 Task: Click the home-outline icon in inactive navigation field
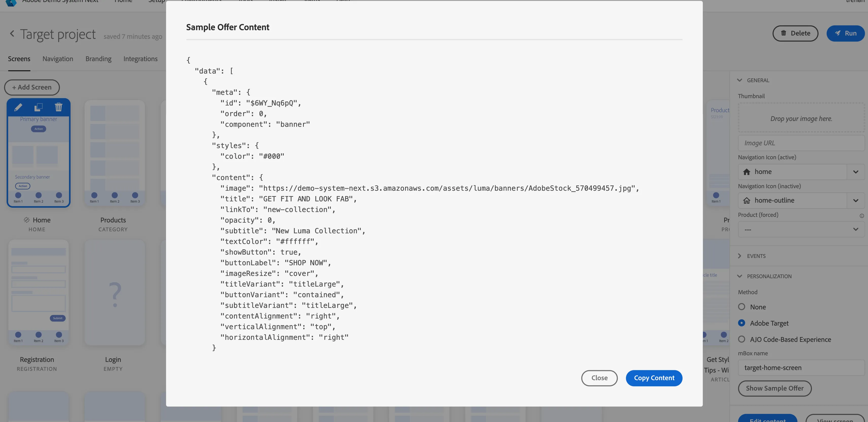pyautogui.click(x=747, y=200)
